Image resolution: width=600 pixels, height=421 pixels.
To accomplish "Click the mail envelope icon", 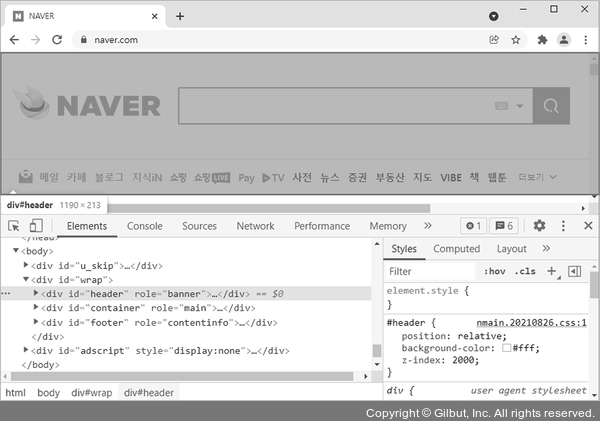I will (x=26, y=177).
